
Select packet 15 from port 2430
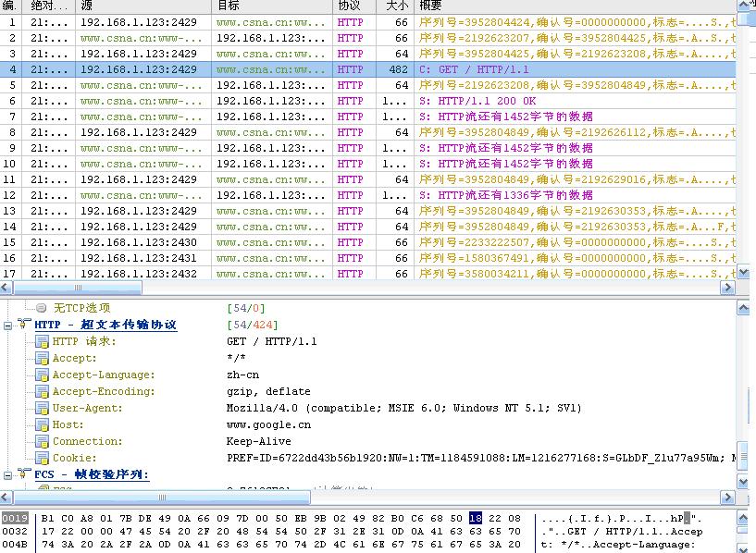point(368,242)
